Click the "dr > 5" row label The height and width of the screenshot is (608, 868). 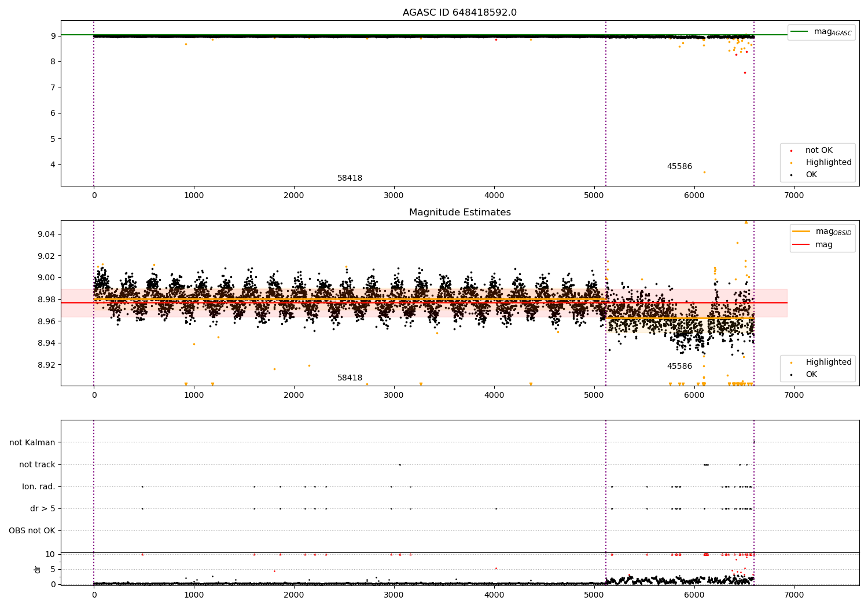tap(43, 509)
